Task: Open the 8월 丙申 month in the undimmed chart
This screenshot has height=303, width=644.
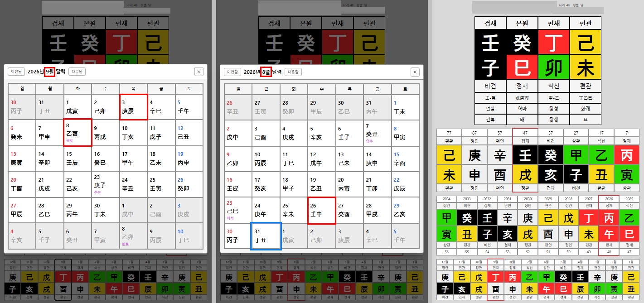Action: 512,279
